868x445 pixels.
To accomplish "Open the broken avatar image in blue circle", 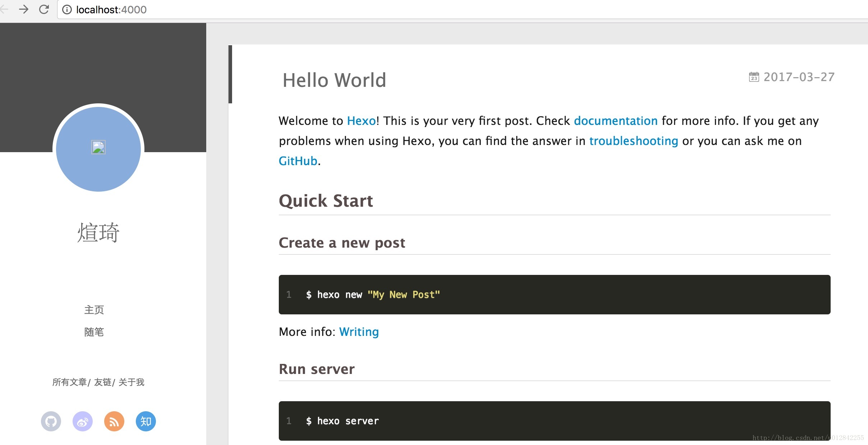I will (98, 147).
